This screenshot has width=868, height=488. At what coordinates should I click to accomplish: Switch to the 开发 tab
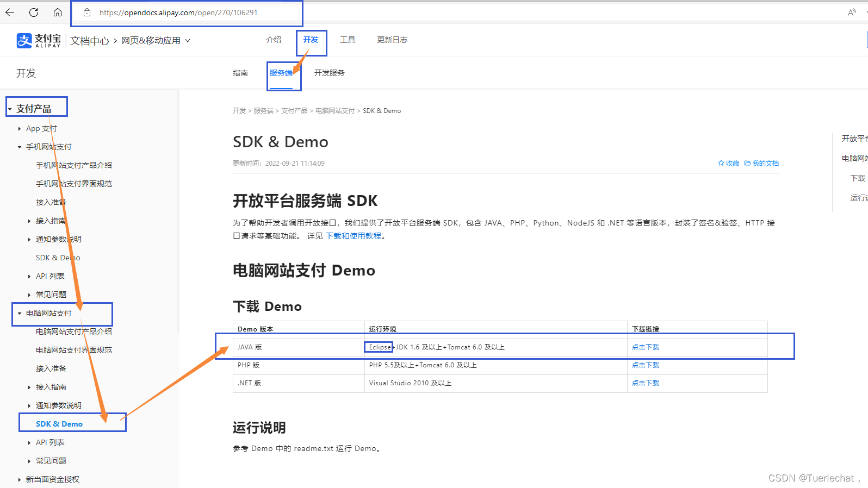311,40
